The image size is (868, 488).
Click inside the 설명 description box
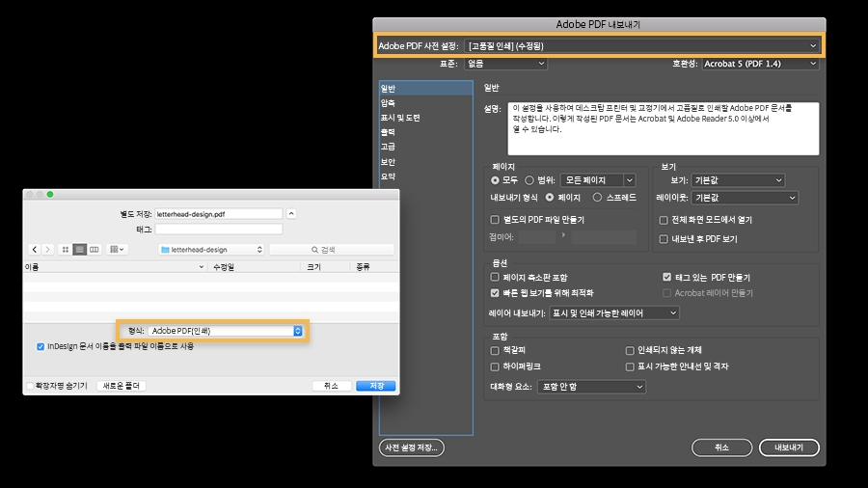(x=664, y=128)
